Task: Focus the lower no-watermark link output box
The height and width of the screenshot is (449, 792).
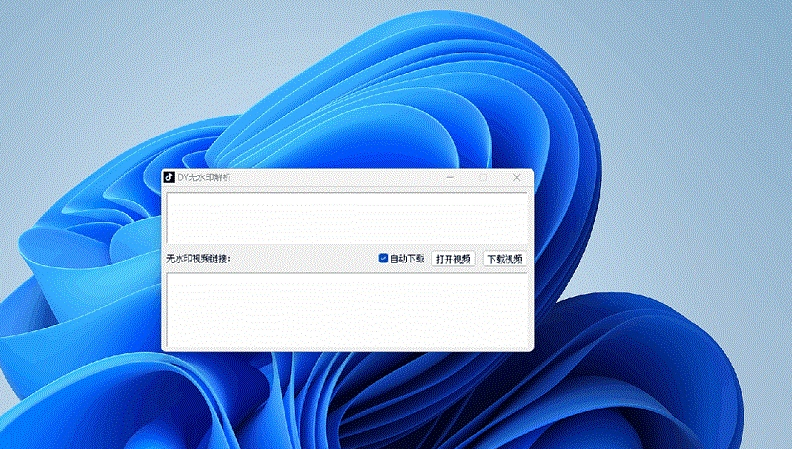Action: pyautogui.click(x=347, y=310)
